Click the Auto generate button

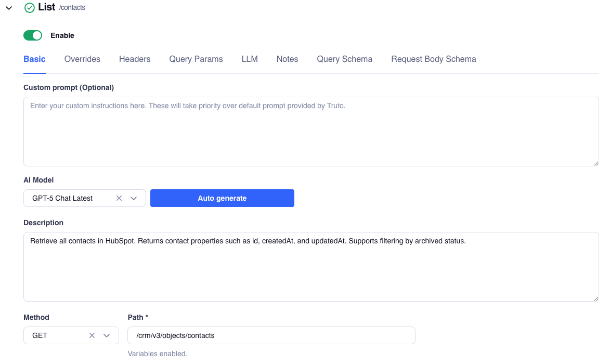click(x=222, y=198)
